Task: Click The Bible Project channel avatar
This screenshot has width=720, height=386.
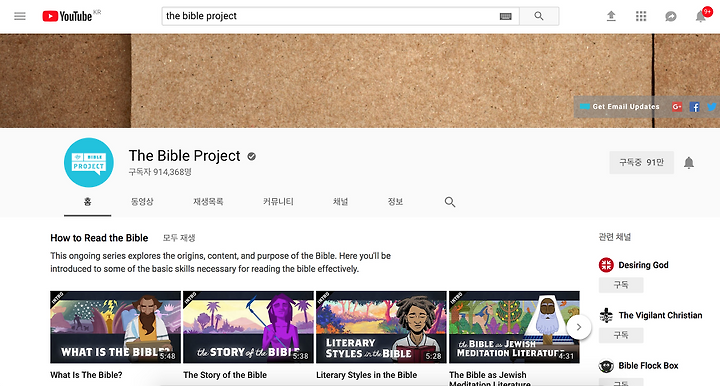Action: (x=89, y=162)
